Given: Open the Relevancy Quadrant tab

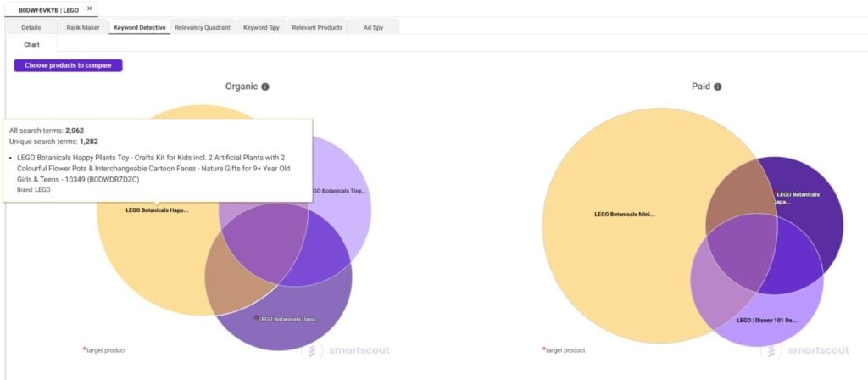Looking at the screenshot, I should tap(202, 27).
